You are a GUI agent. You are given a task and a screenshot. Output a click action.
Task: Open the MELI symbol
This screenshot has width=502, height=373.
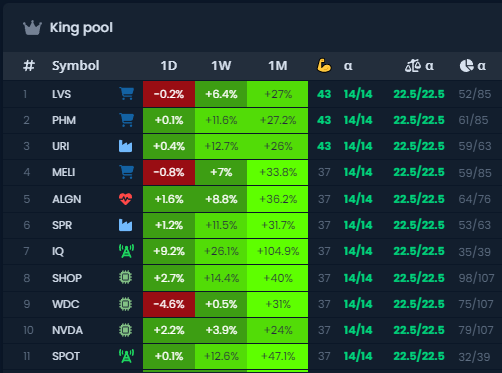click(64, 172)
